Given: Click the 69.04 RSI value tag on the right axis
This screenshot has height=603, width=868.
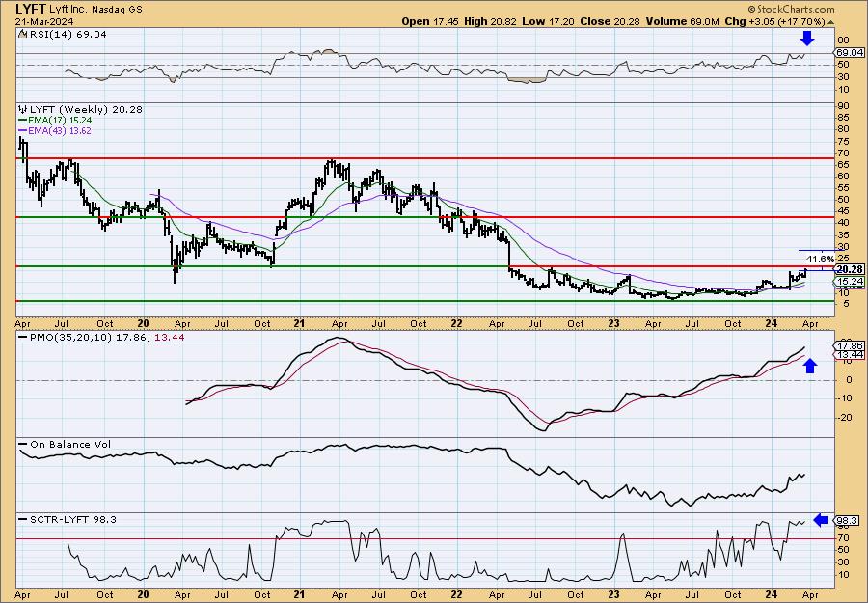Looking at the screenshot, I should 850,53.
